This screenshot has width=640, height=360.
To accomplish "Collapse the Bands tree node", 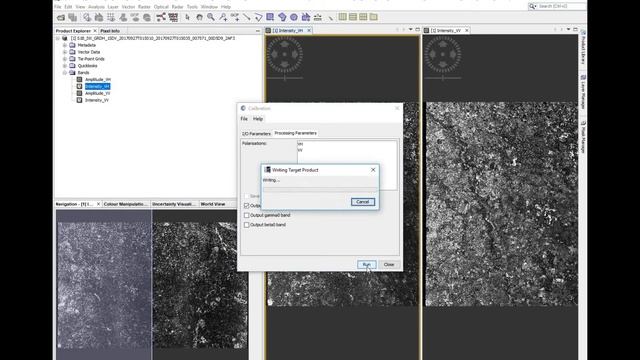I will [65, 73].
